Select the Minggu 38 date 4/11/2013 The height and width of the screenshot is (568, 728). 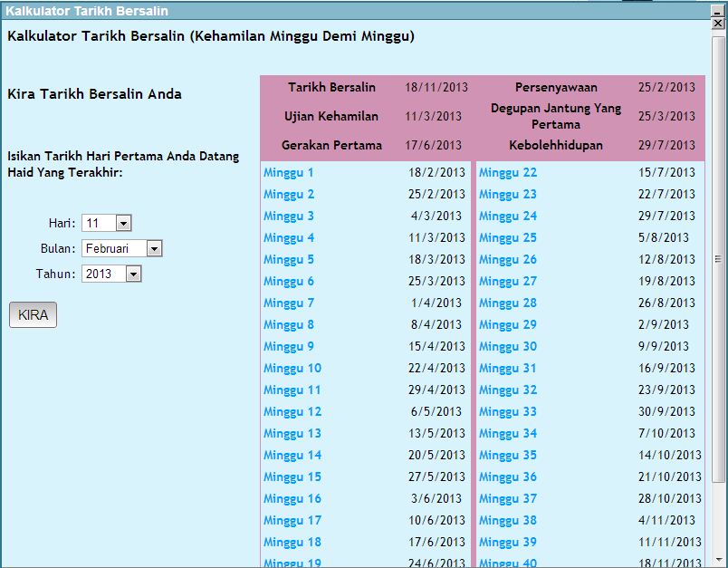(x=666, y=521)
